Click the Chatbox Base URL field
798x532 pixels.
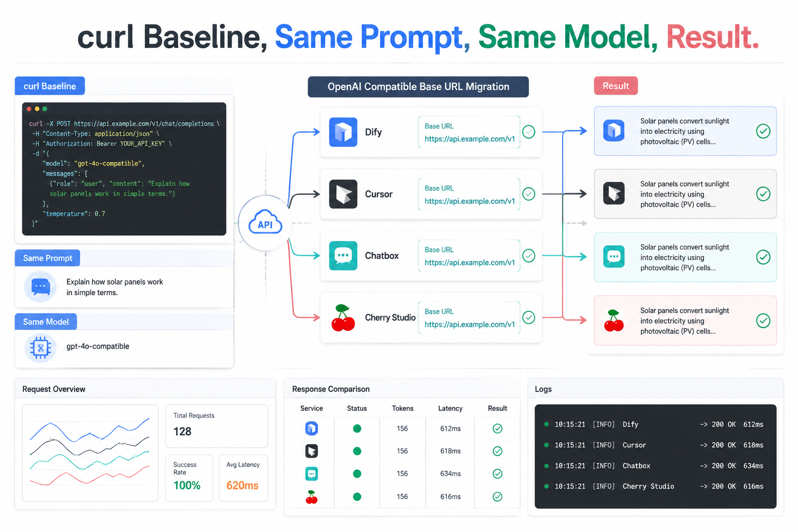(x=469, y=256)
